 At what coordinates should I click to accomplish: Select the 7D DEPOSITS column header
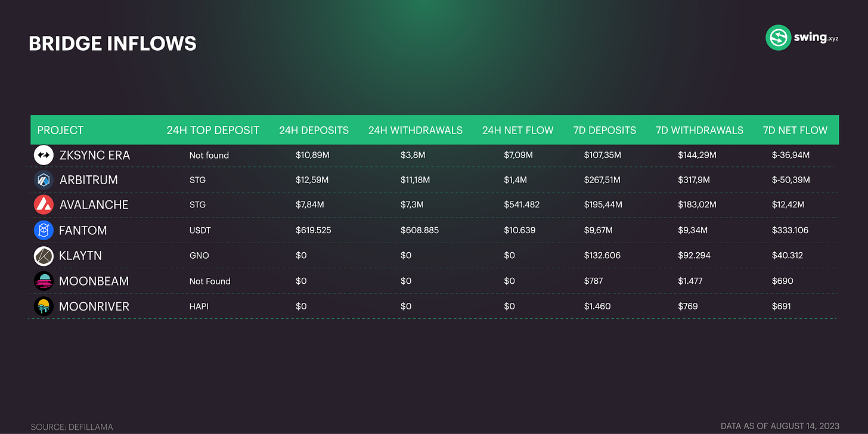(604, 130)
